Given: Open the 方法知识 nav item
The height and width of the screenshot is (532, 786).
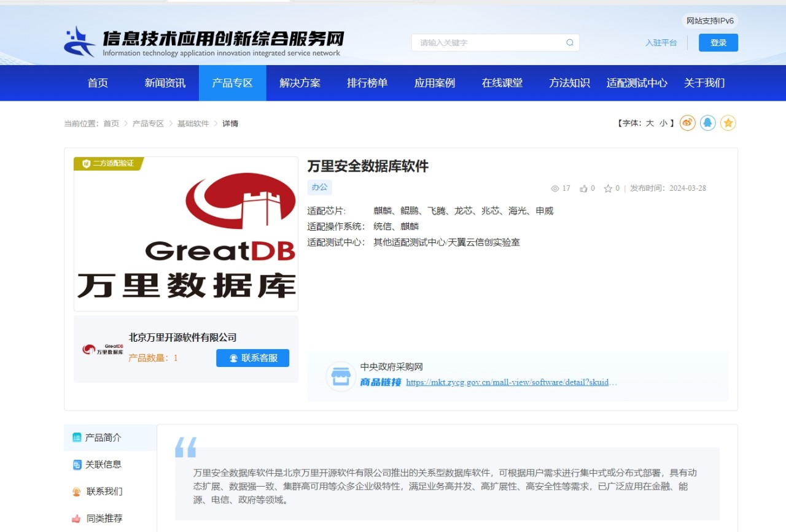Looking at the screenshot, I should click(x=570, y=83).
